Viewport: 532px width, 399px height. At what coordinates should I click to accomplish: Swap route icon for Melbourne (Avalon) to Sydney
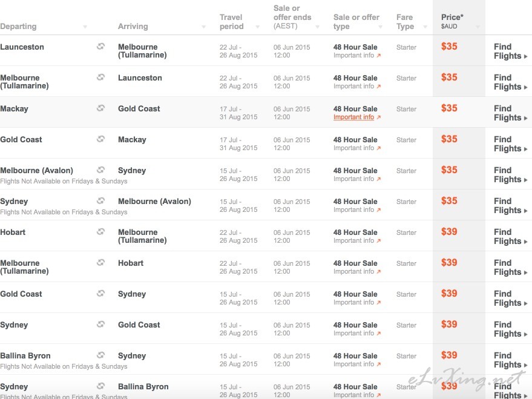100,170
